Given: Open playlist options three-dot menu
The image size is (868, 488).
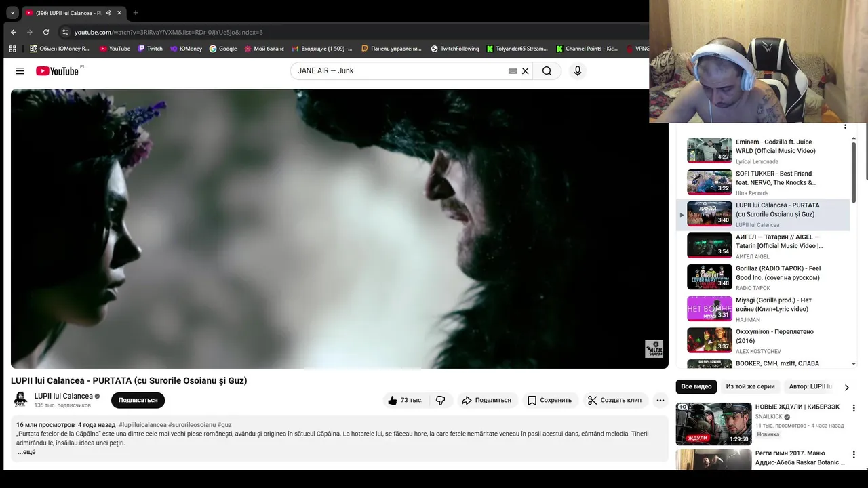Looking at the screenshot, I should [x=845, y=126].
